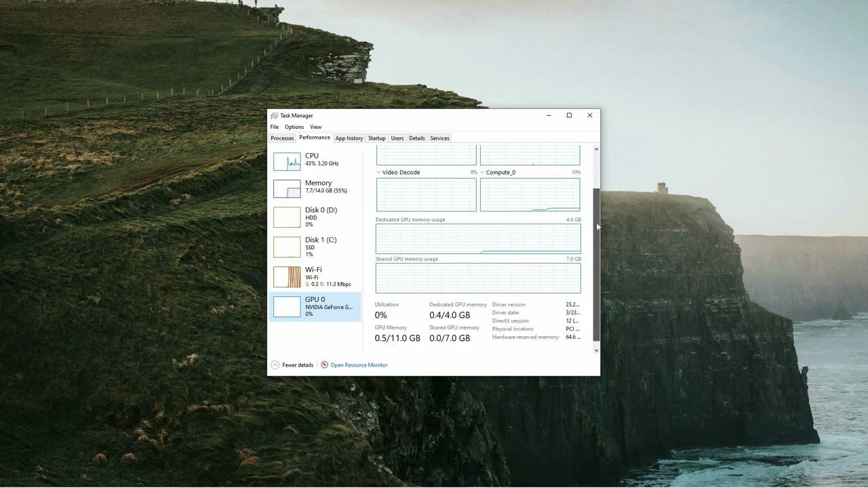Minimize the Task Manager window

(549, 115)
